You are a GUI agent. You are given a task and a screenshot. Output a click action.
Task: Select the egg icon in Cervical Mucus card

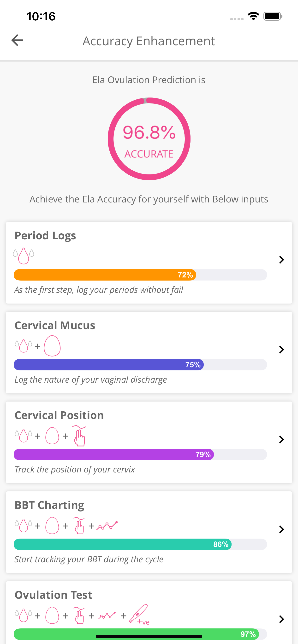click(x=52, y=346)
